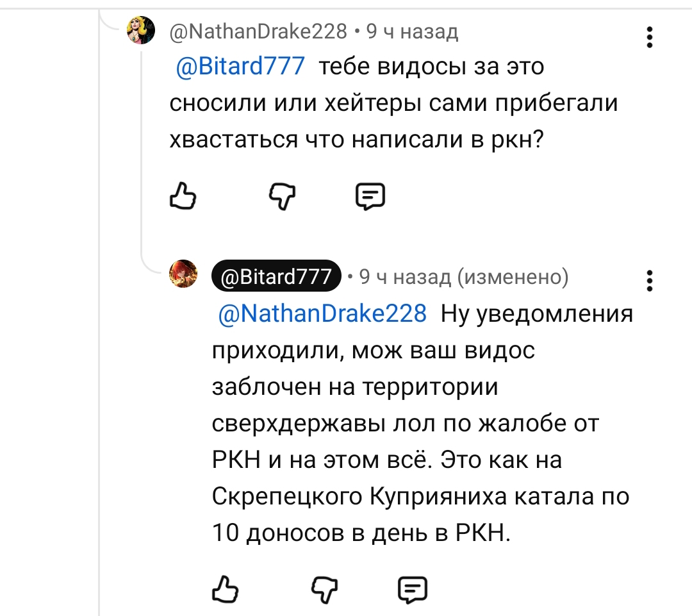Like NathanDrake228's comment with thumbs up
The height and width of the screenshot is (616, 692).
coord(183,196)
